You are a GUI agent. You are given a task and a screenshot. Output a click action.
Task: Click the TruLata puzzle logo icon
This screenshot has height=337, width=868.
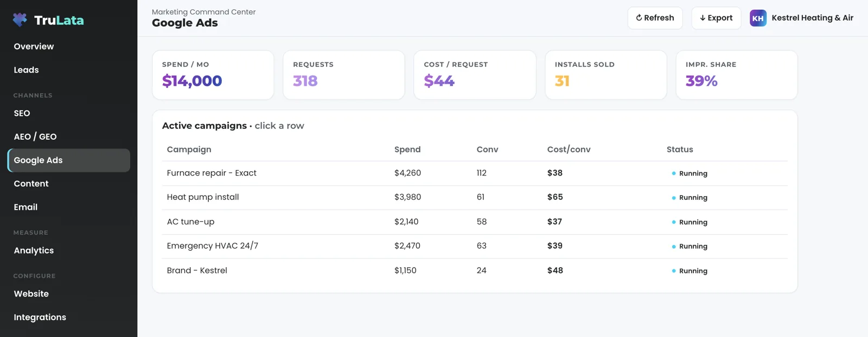20,20
